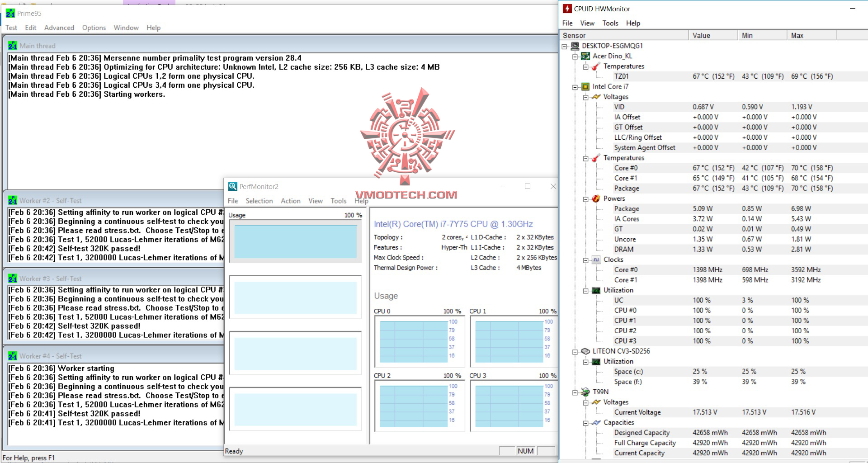The height and width of the screenshot is (463, 868).
Task: Click the Main thread window icon
Action: click(13, 46)
